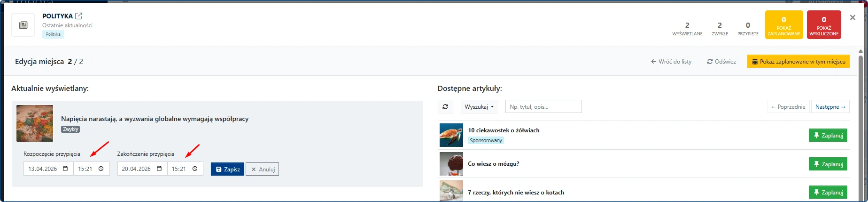Click the Sponsorowany badge
The height and width of the screenshot is (202, 868).
click(486, 140)
